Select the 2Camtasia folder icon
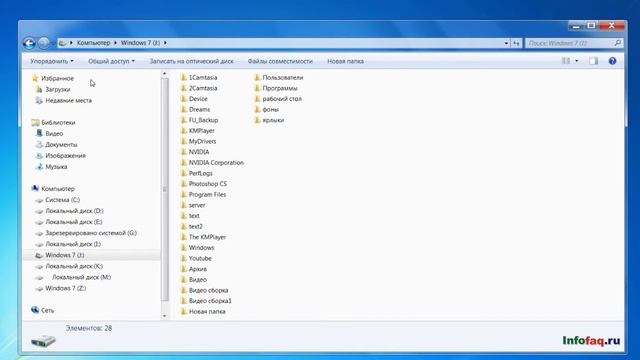 [x=184, y=88]
